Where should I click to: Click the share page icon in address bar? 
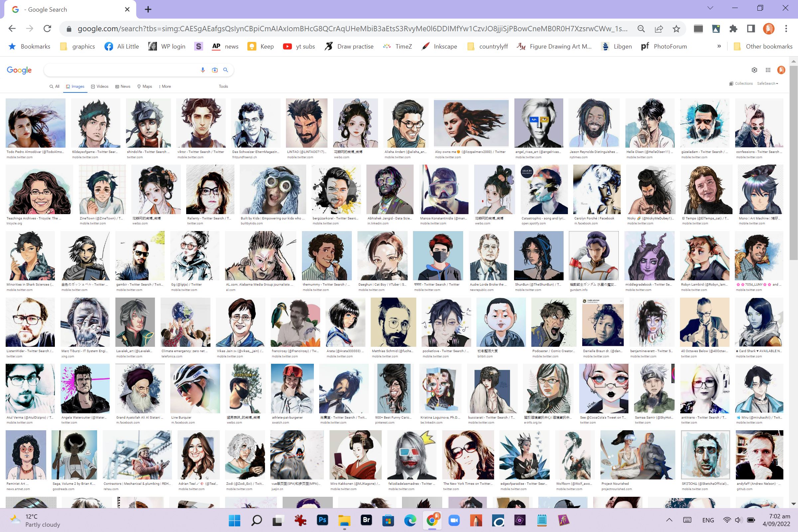tap(659, 29)
